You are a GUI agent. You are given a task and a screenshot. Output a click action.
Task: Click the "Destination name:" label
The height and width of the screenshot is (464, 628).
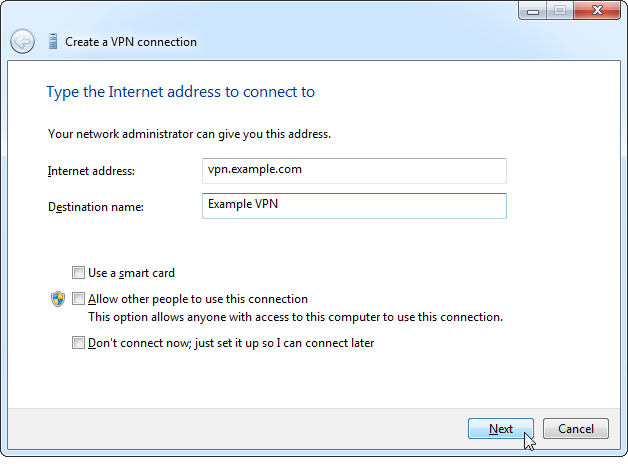tap(96, 207)
